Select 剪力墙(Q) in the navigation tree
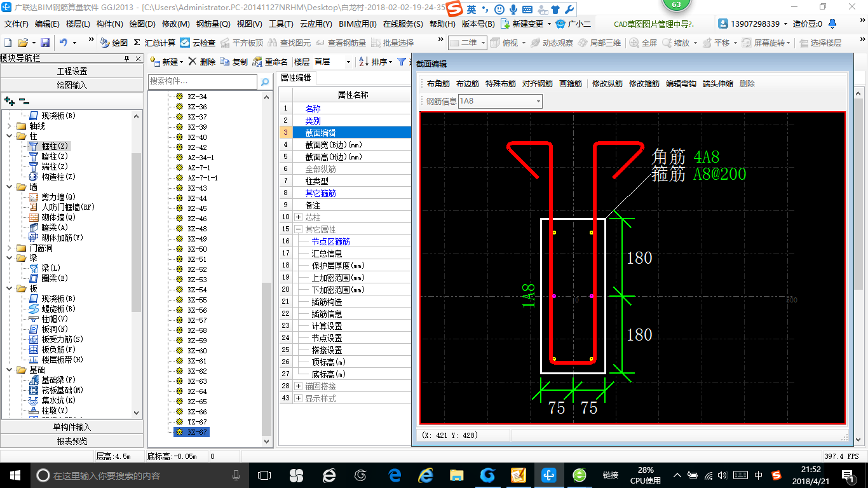868x488 pixels. (58, 197)
